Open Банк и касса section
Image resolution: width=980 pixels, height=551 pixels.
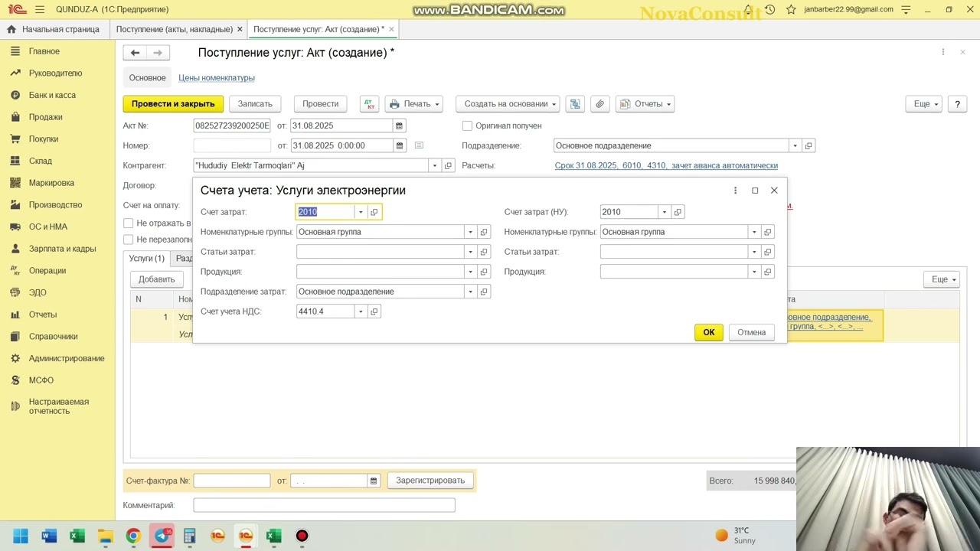(52, 95)
